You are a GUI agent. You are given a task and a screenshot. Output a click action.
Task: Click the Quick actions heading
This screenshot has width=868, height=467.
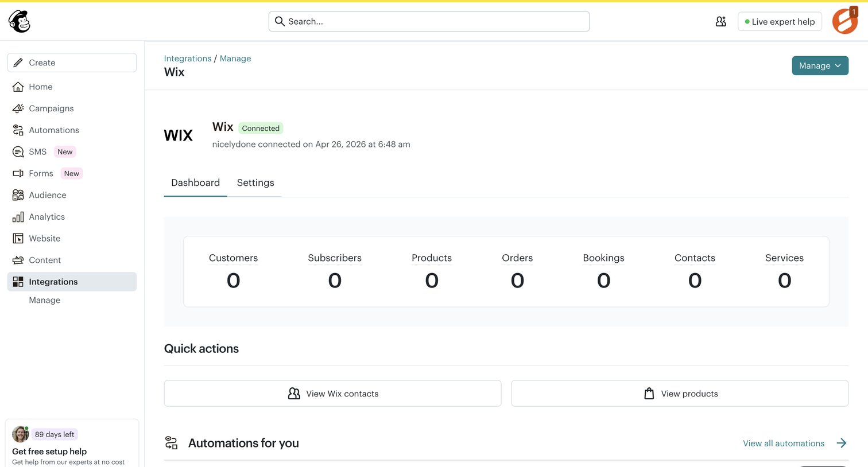[x=201, y=348]
